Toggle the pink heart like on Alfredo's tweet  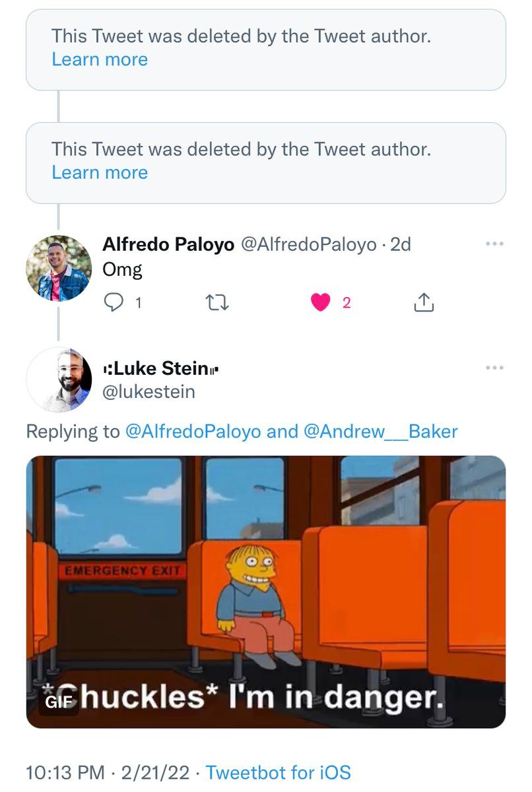point(320,302)
